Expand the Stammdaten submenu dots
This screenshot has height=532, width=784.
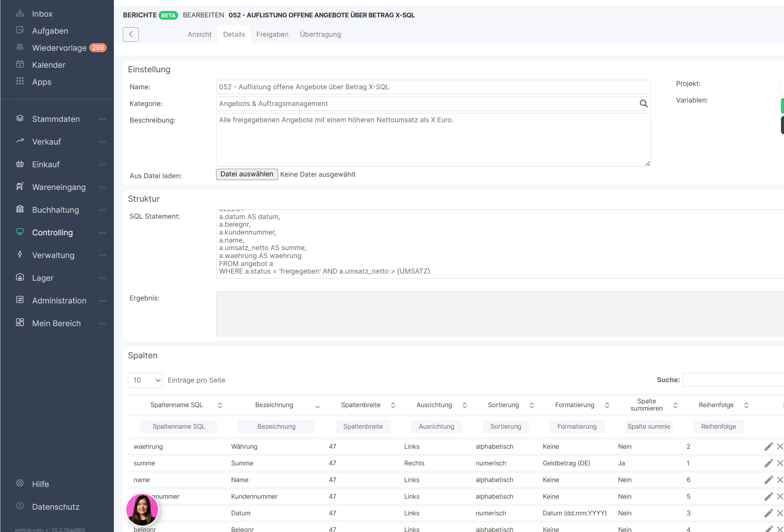103,119
